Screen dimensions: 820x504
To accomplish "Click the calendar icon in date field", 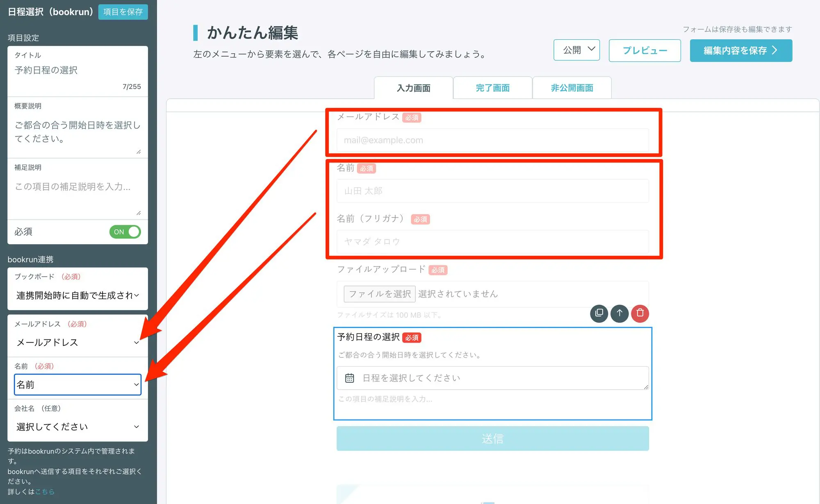I will 349,378.
